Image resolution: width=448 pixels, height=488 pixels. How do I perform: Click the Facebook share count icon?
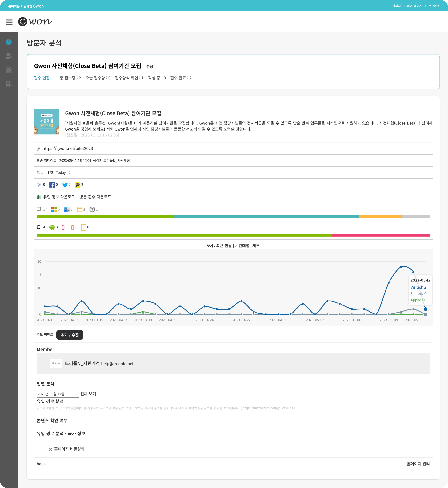coord(52,185)
